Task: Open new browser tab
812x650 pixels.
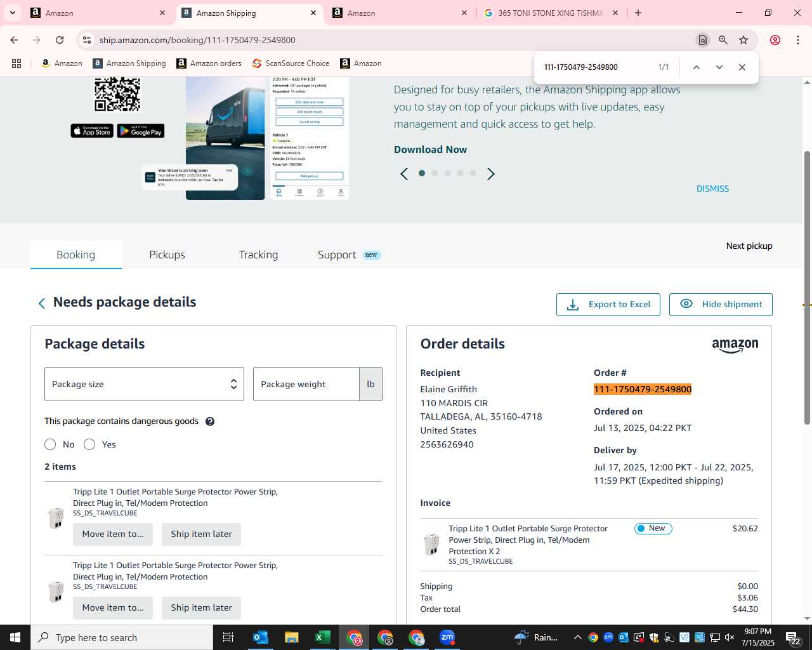Action: pos(638,13)
